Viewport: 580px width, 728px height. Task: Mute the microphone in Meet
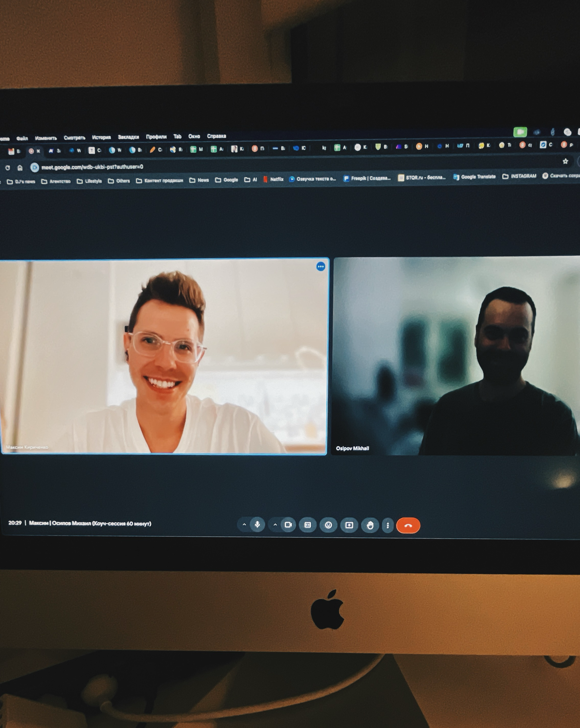(x=257, y=524)
